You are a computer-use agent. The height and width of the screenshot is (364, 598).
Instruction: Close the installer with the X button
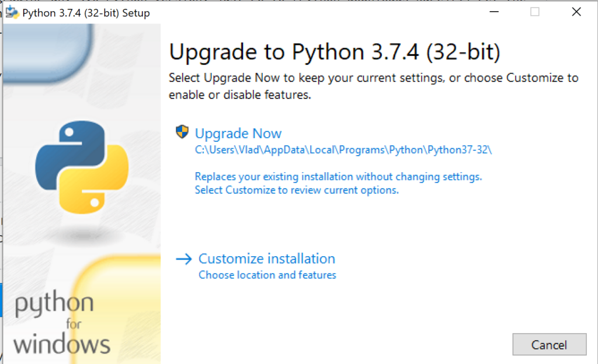click(x=576, y=12)
